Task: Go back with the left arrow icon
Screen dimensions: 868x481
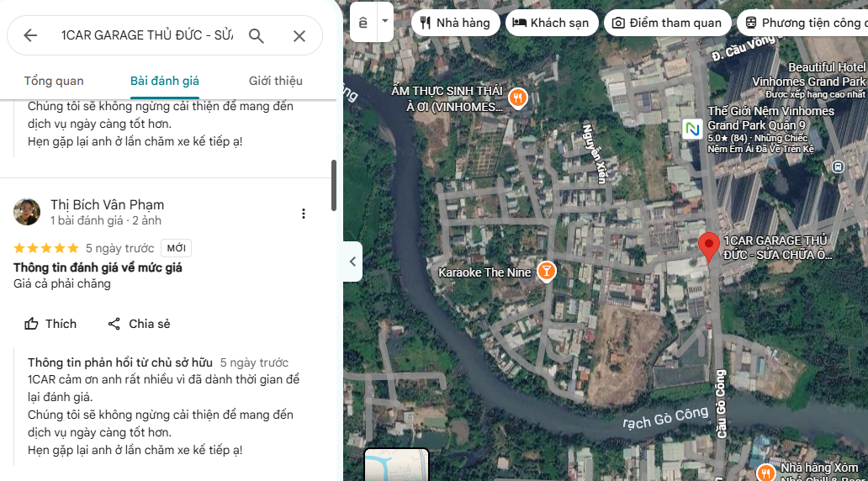Action: (30, 36)
